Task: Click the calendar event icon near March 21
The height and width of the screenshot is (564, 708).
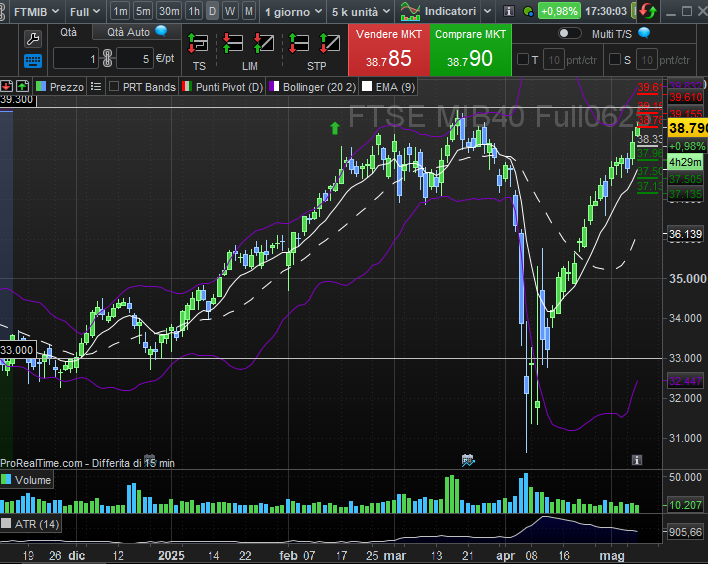Action: pyautogui.click(x=468, y=460)
